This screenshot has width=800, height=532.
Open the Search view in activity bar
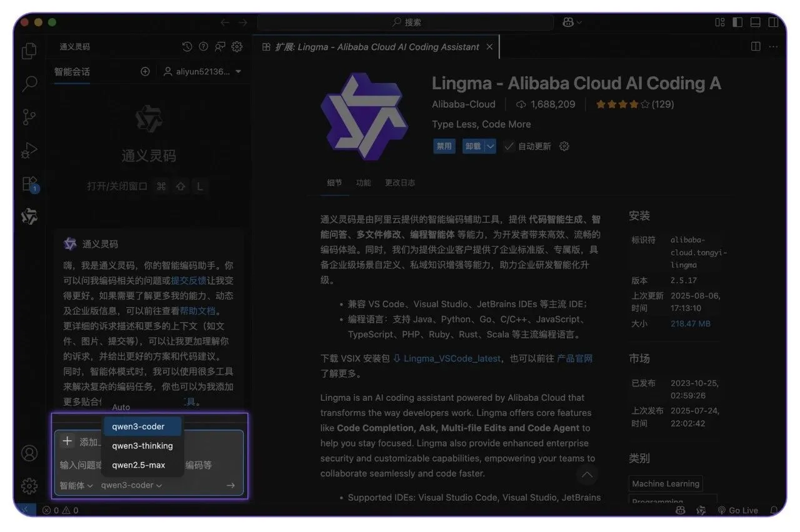[29, 83]
